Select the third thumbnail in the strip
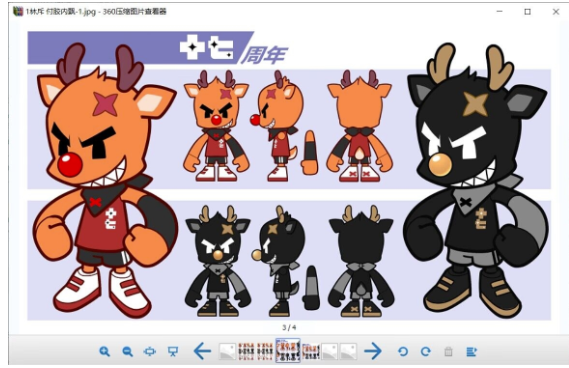This screenshot has height=368, width=569. 265,351
